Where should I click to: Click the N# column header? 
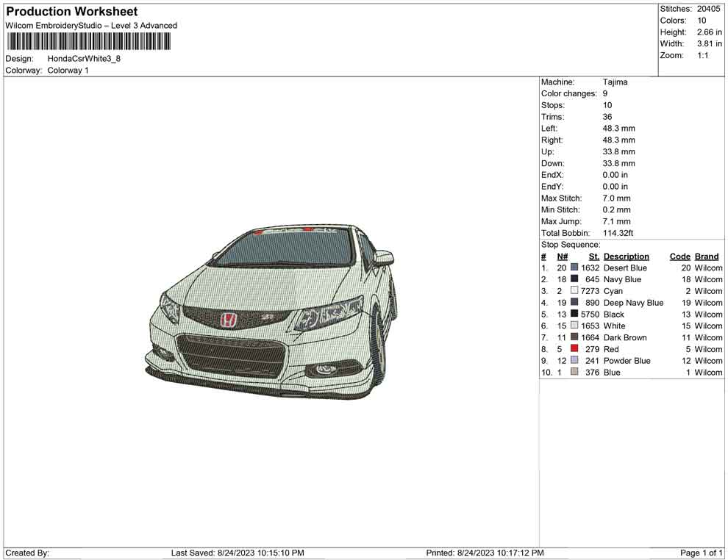(563, 256)
